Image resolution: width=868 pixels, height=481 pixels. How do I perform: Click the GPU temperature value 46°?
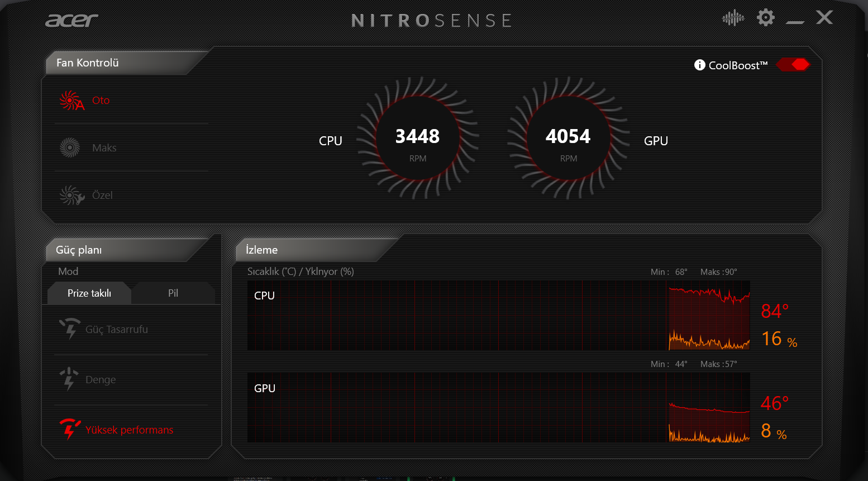pos(775,403)
